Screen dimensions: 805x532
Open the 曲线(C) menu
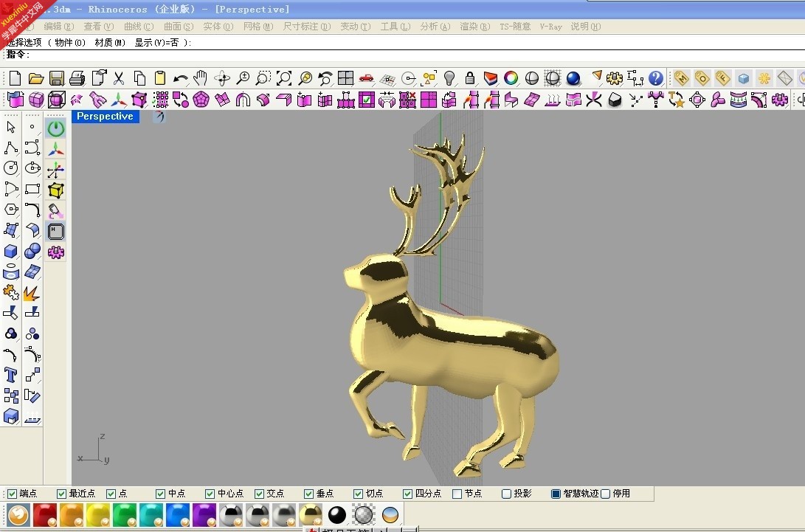[139, 26]
